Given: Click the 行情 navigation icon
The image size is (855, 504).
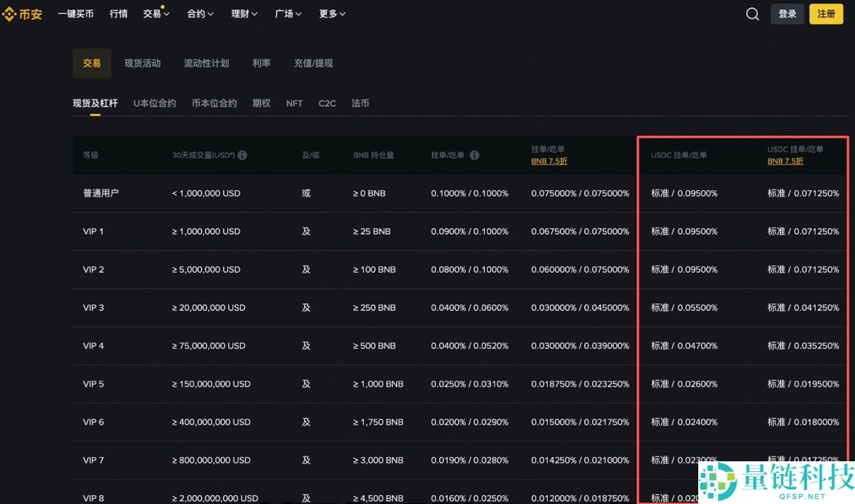Looking at the screenshot, I should coord(118,14).
